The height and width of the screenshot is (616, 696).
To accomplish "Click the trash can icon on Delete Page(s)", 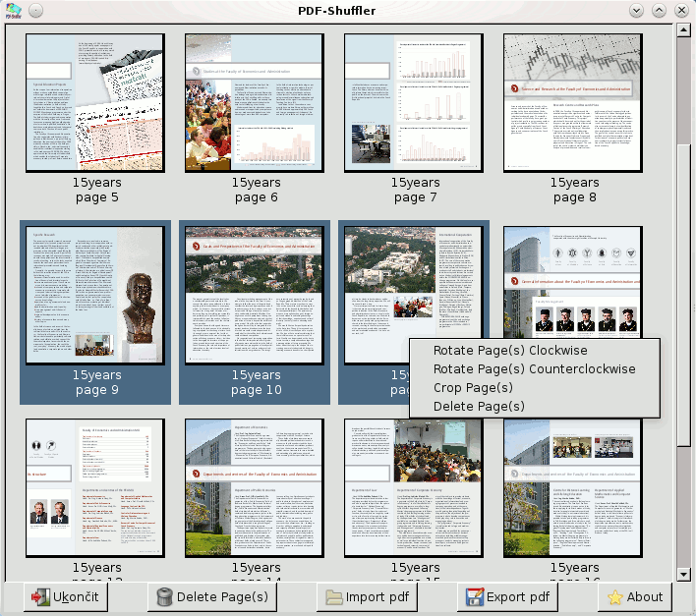I will (x=165, y=597).
